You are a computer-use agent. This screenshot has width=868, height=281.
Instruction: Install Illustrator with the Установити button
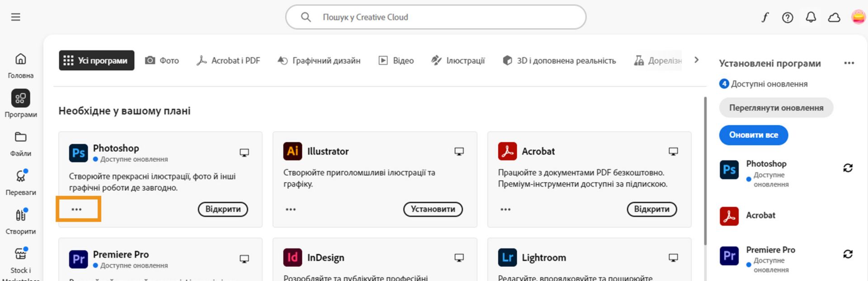(433, 209)
